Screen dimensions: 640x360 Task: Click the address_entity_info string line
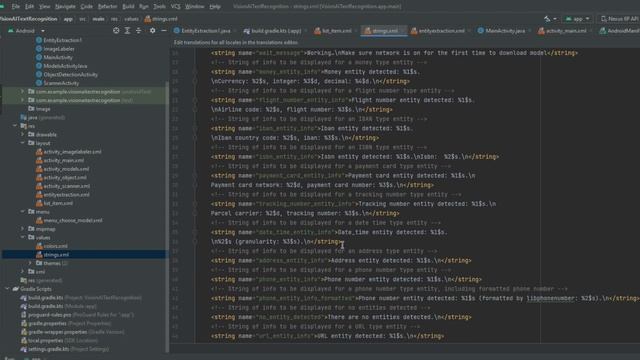(341, 260)
